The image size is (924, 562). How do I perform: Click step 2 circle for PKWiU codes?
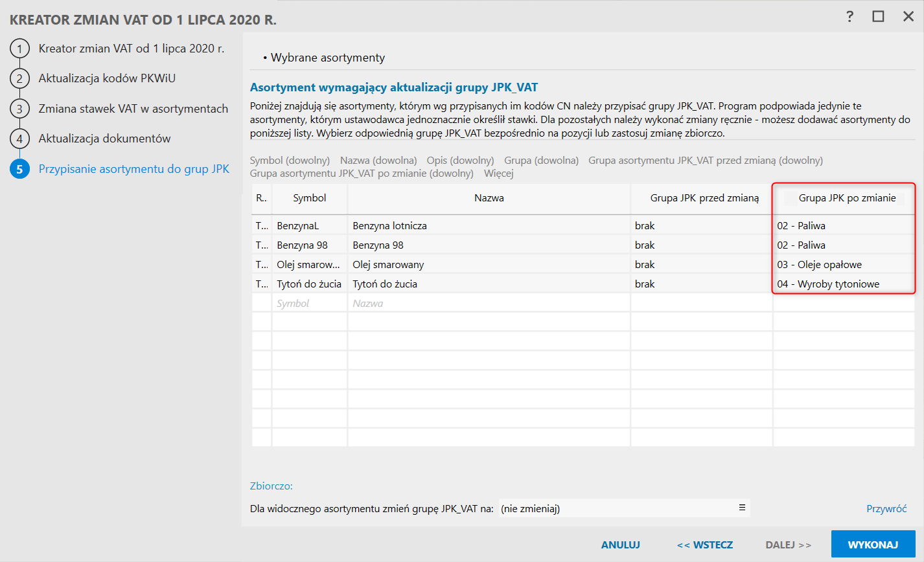click(19, 78)
